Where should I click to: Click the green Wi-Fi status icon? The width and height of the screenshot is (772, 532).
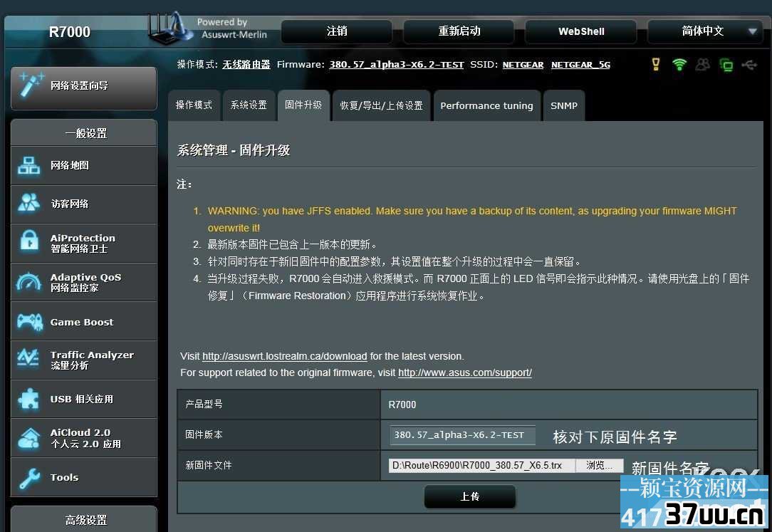[679, 65]
